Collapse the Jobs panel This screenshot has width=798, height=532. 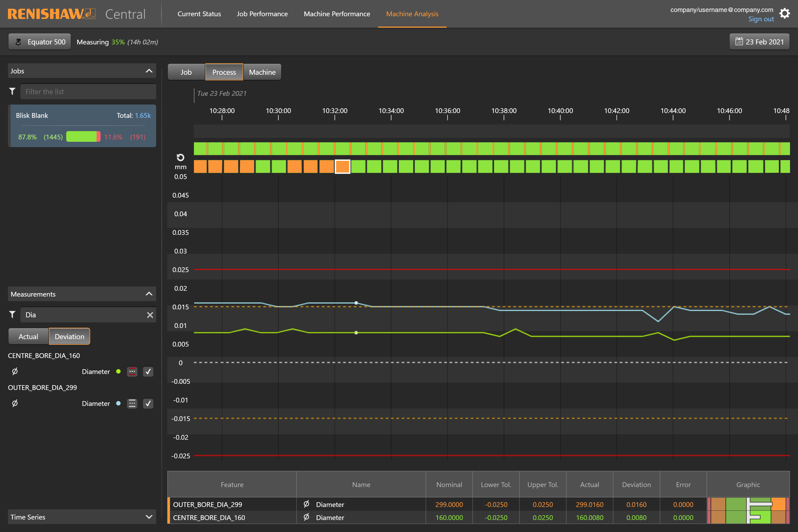(149, 71)
